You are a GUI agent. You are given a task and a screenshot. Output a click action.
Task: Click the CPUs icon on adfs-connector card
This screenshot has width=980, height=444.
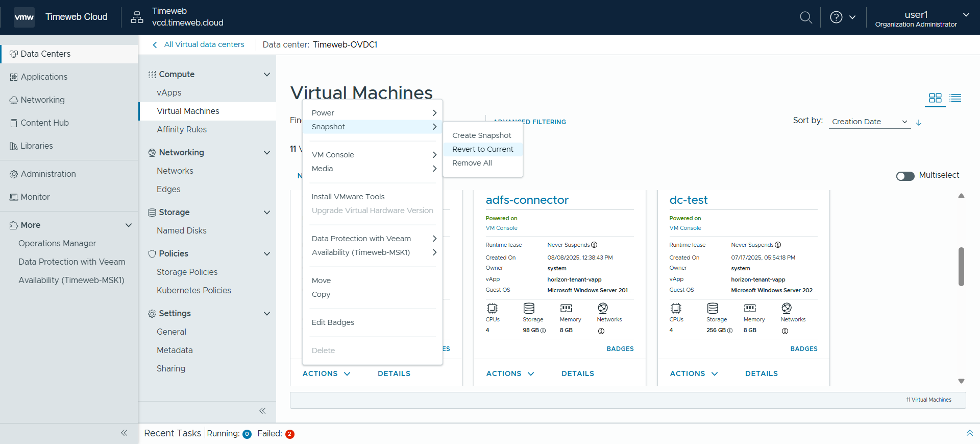492,308
